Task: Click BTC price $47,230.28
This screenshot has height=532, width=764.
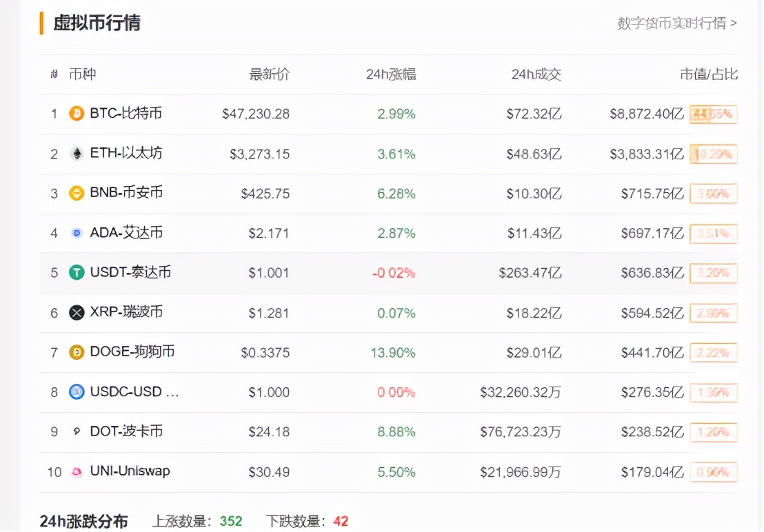Action: tap(256, 114)
